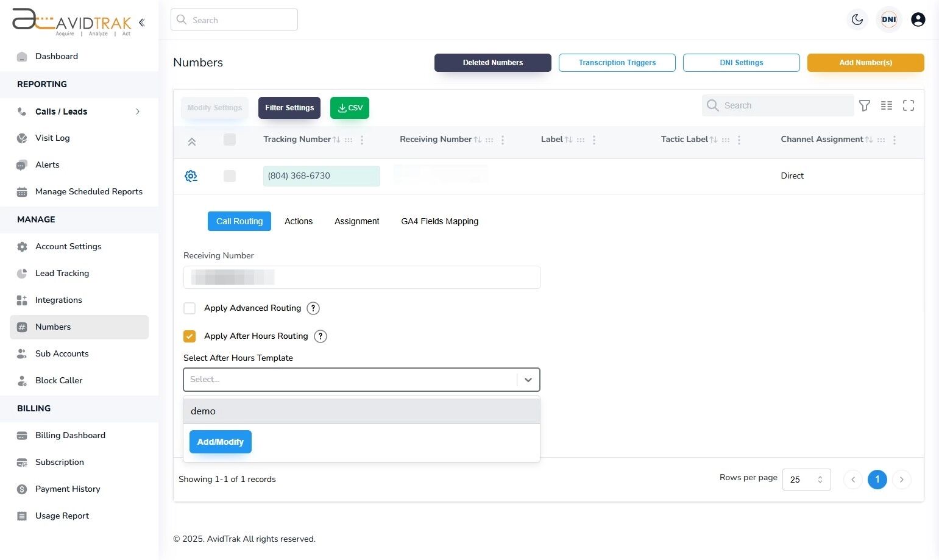Click the Deleted Numbers button
Image resolution: width=939 pixels, height=560 pixels.
tap(493, 63)
